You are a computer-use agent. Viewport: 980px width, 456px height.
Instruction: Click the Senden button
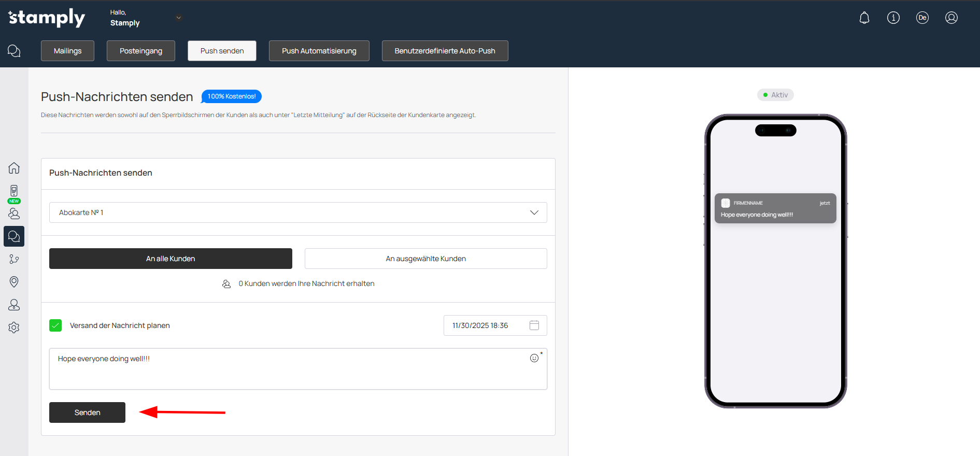[87, 412]
